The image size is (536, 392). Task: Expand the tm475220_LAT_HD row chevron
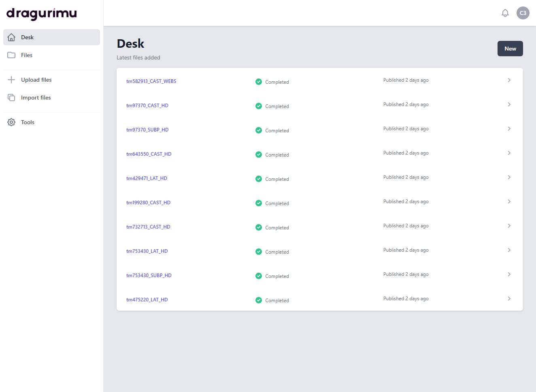[x=509, y=299]
